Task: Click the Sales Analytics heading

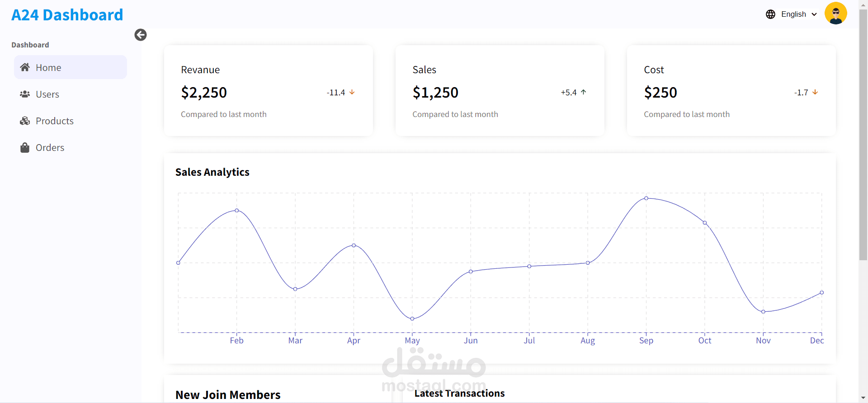Action: coord(212,172)
